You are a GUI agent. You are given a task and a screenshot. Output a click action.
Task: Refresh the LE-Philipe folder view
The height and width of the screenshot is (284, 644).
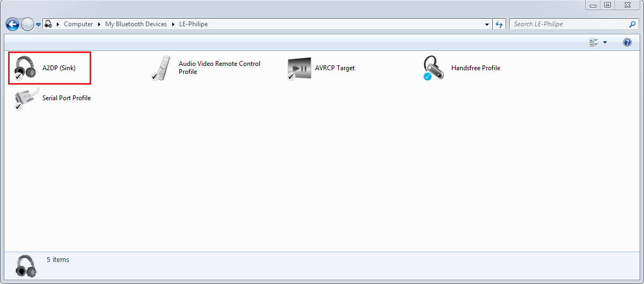[500, 24]
